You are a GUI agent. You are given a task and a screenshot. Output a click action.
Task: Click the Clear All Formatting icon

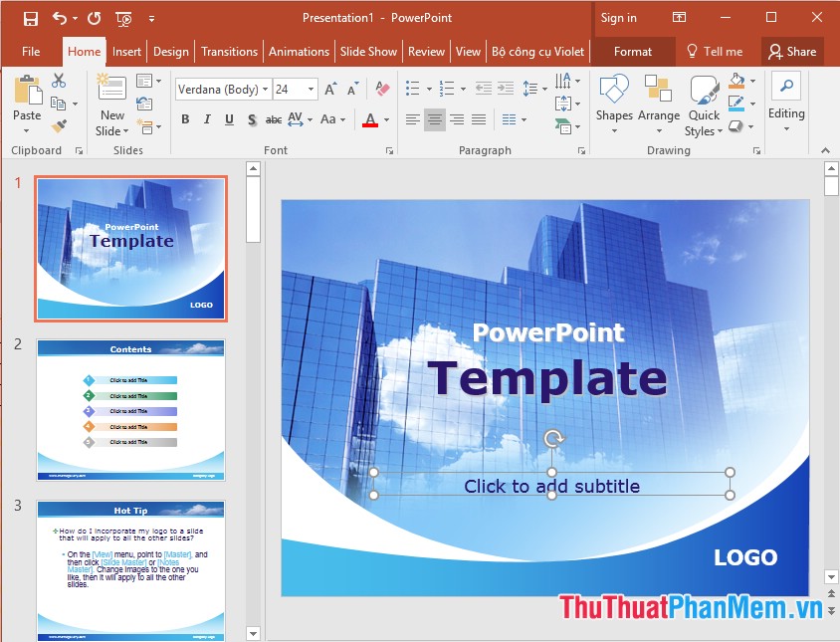381,90
